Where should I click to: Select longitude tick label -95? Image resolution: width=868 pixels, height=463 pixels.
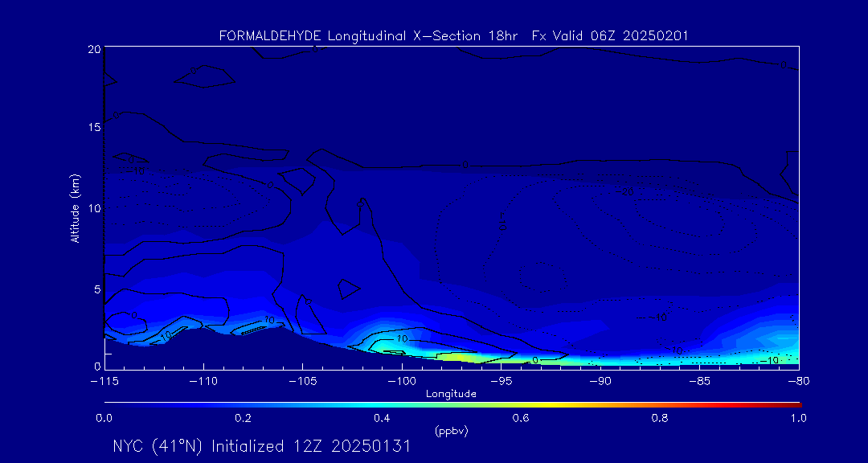click(x=501, y=382)
